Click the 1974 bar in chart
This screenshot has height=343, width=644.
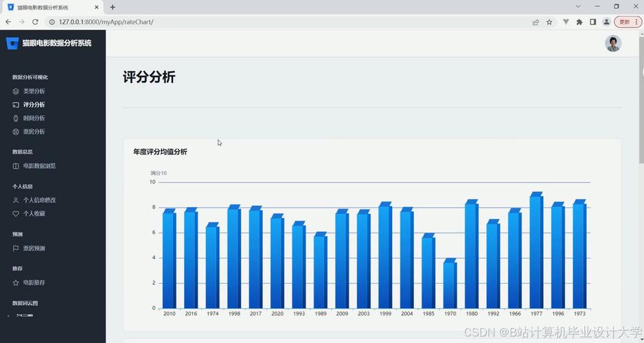click(212, 265)
